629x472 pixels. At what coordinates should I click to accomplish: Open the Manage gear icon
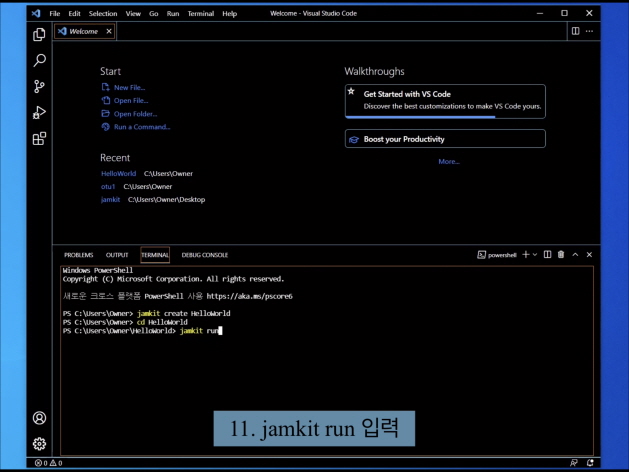tap(39, 444)
